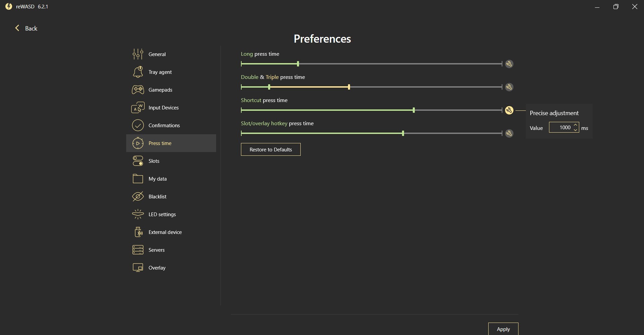Open the General preferences section
Screen dimensions: 644x335
coord(157,54)
